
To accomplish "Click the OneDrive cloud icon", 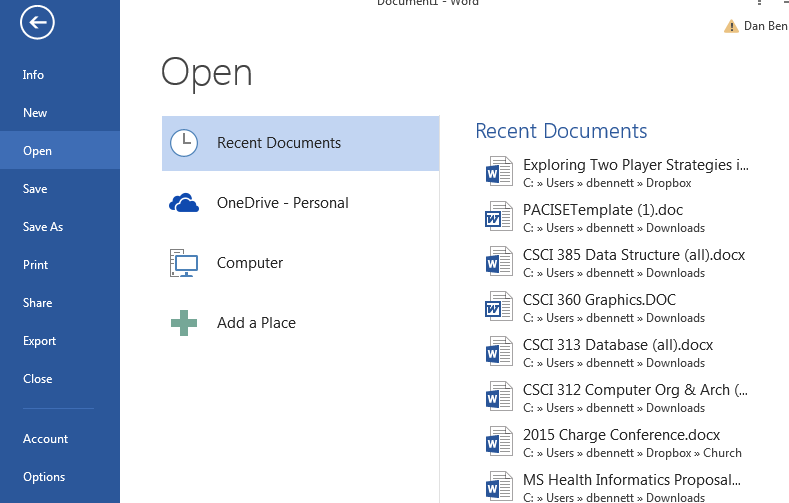I will click(184, 203).
